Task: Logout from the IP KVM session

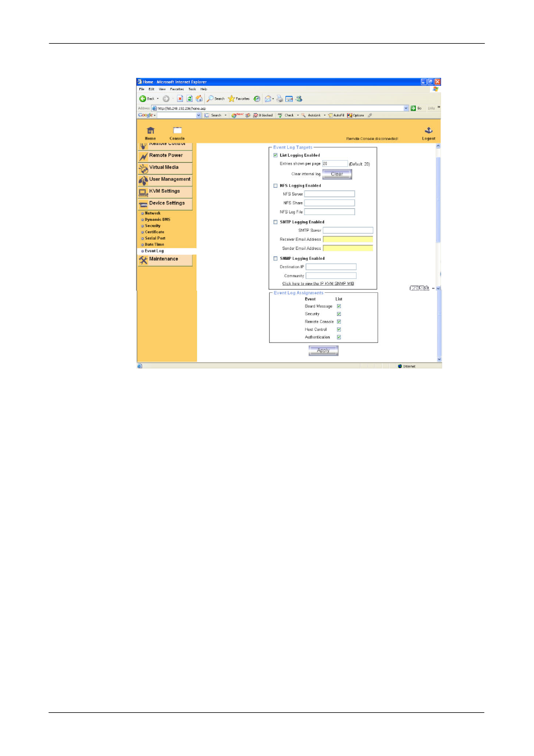Action: tap(428, 134)
